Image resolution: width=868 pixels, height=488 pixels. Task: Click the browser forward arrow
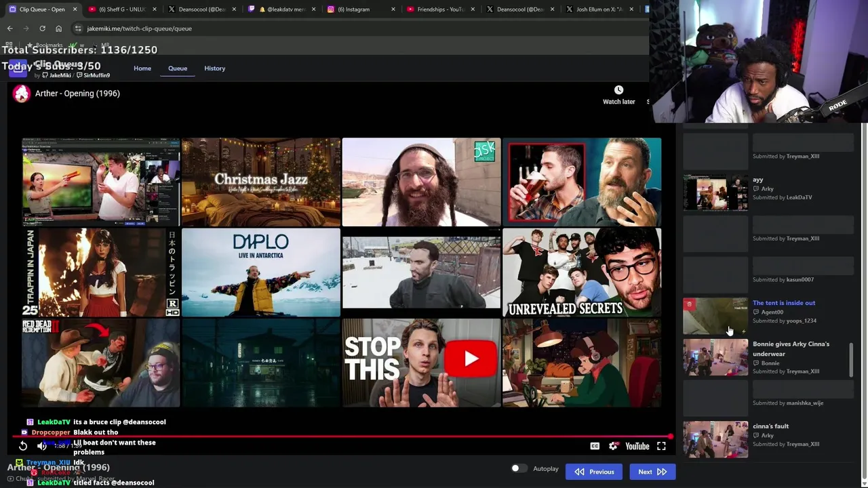26,28
